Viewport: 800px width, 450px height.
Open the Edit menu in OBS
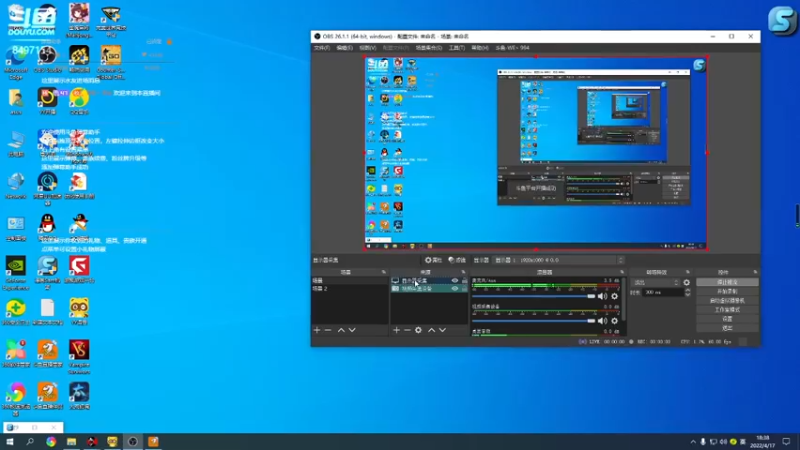pyautogui.click(x=344, y=48)
